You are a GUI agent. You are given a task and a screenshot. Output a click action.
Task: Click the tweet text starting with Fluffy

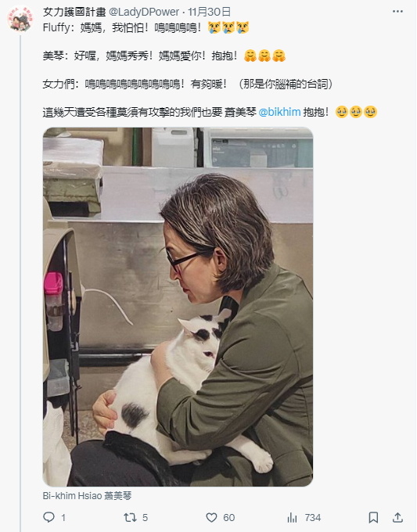pos(146,27)
